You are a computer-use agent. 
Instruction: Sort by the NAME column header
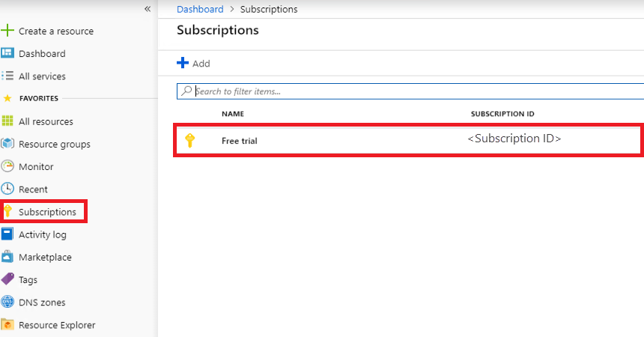(x=233, y=114)
